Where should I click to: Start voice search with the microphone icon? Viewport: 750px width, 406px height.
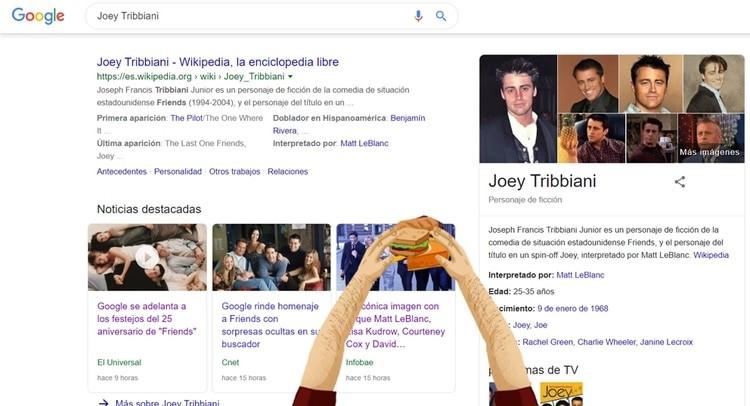[418, 16]
